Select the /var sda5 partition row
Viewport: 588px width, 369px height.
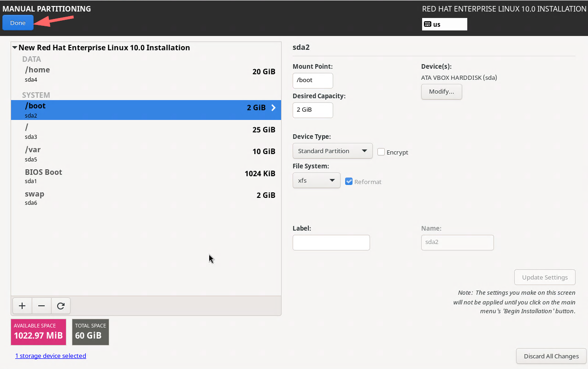146,154
